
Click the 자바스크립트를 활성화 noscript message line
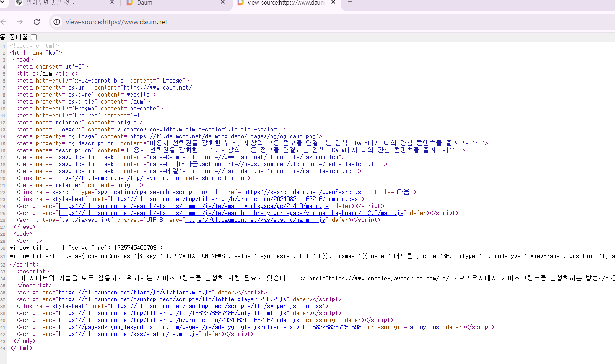317,278
